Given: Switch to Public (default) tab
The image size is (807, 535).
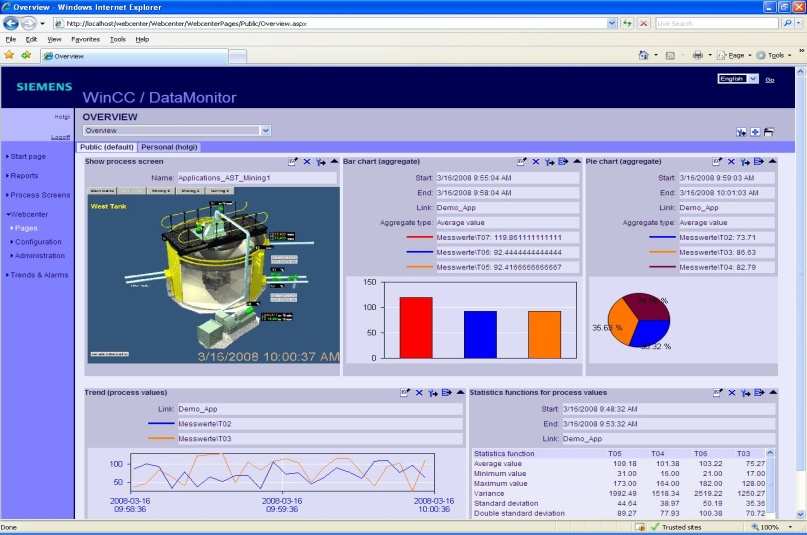Looking at the screenshot, I should click(107, 147).
